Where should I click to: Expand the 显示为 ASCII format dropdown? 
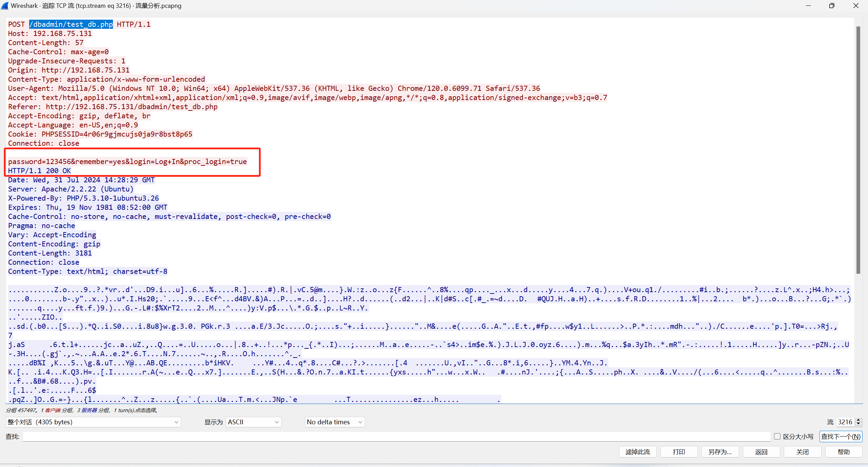click(253, 422)
